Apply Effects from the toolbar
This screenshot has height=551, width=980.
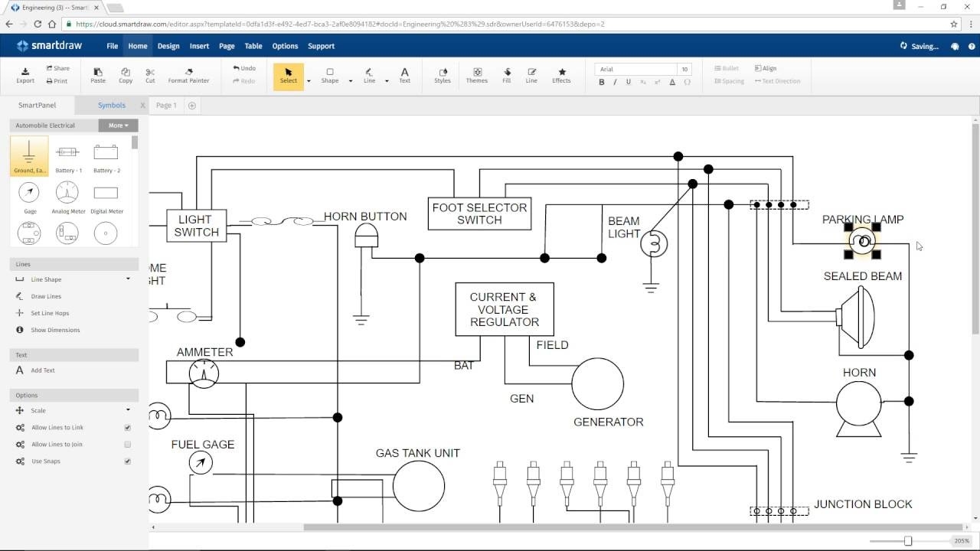[561, 74]
